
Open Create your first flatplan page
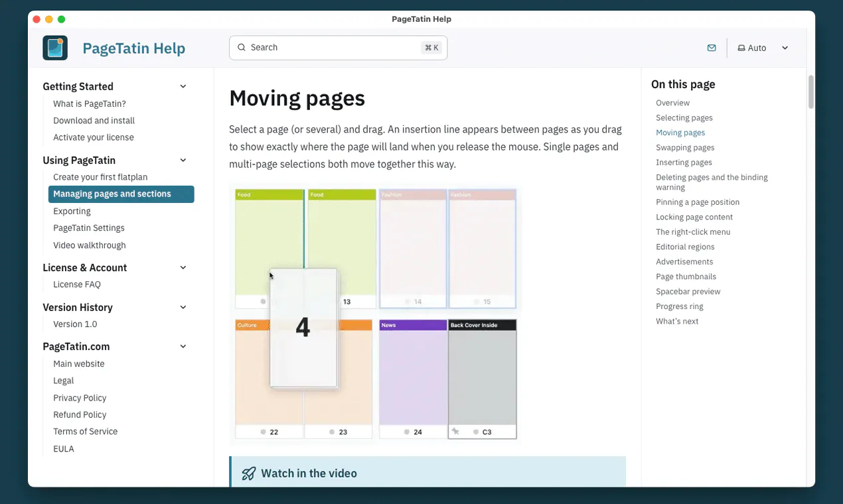tap(100, 177)
